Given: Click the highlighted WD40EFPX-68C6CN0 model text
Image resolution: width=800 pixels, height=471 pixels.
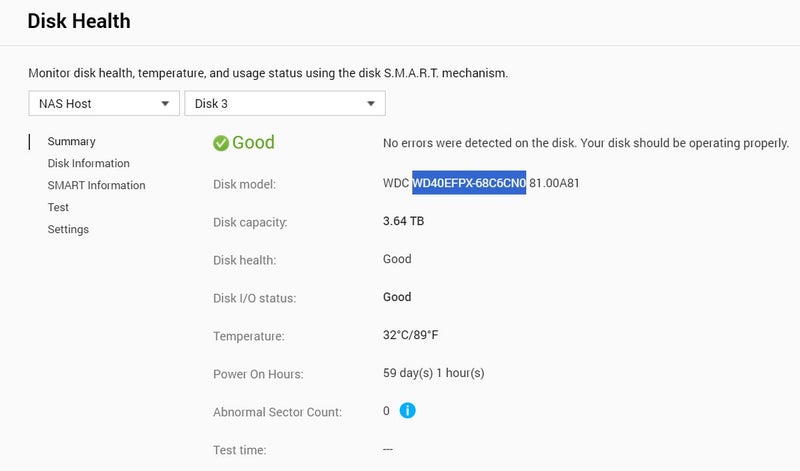Looking at the screenshot, I should (x=469, y=184).
